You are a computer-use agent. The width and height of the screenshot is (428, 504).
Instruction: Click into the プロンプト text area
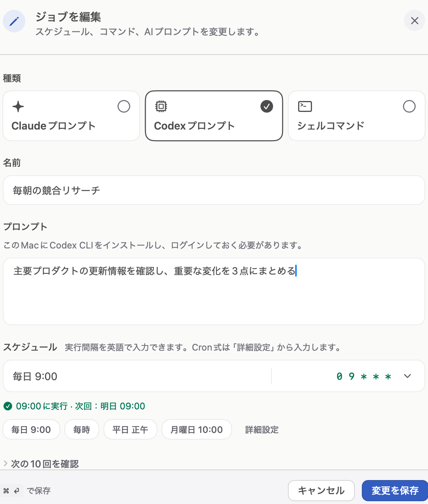coord(214,291)
